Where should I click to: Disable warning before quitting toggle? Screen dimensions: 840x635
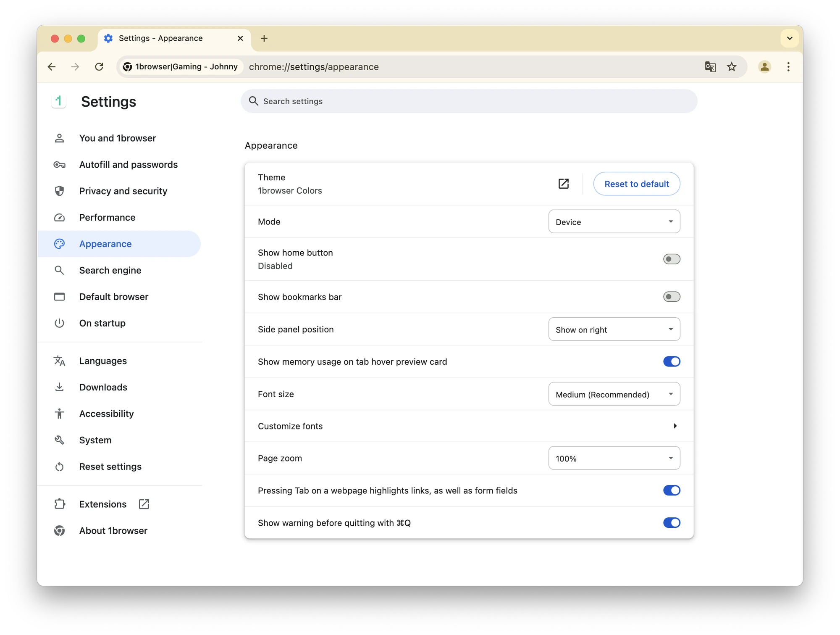click(x=671, y=523)
